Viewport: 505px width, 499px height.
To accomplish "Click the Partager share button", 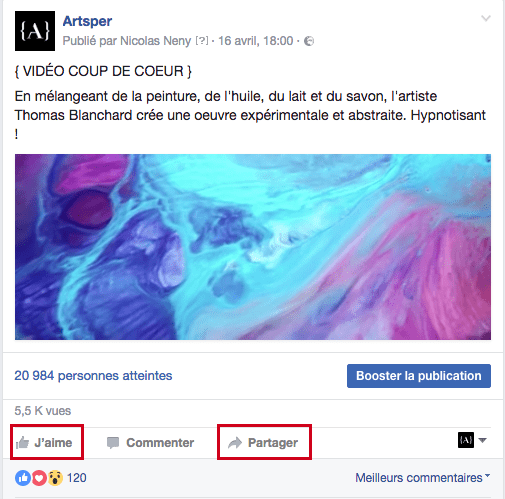I will [x=264, y=442].
